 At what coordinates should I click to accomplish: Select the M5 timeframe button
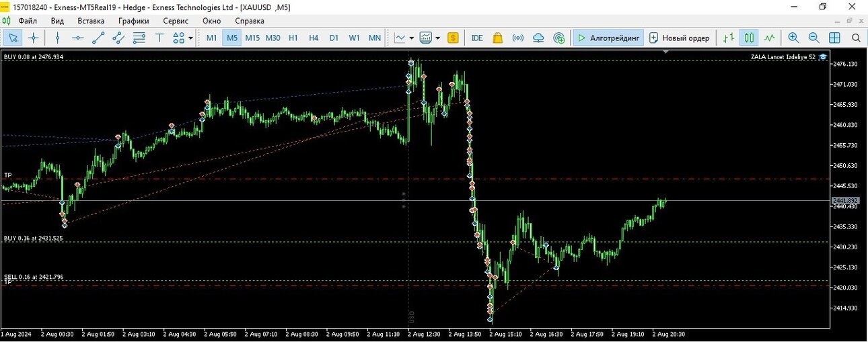tap(232, 38)
